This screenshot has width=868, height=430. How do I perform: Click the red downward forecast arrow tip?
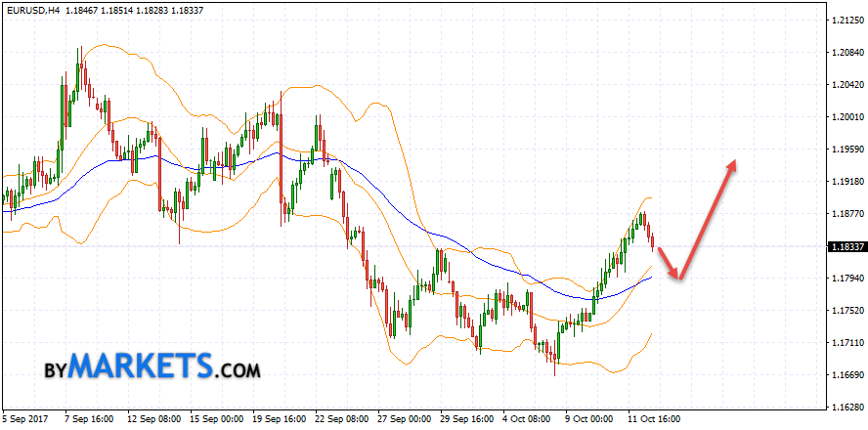point(675,276)
